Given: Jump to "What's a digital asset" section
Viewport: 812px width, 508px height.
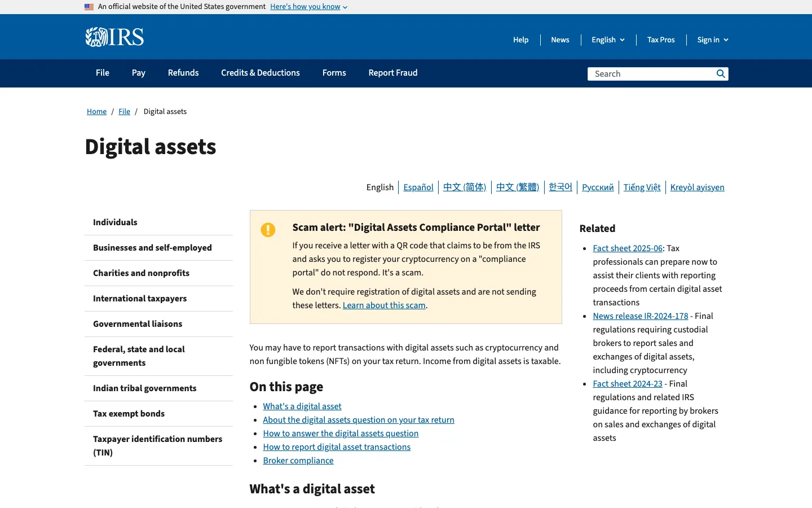Looking at the screenshot, I should pyautogui.click(x=302, y=406).
